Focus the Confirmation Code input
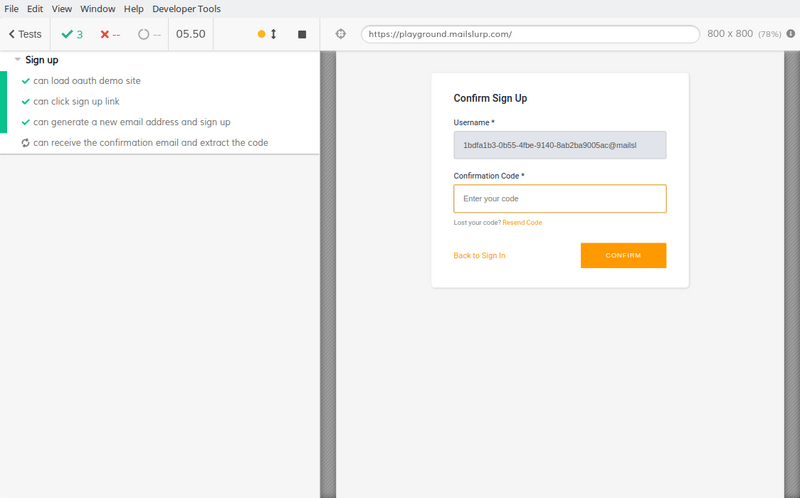 tap(560, 198)
